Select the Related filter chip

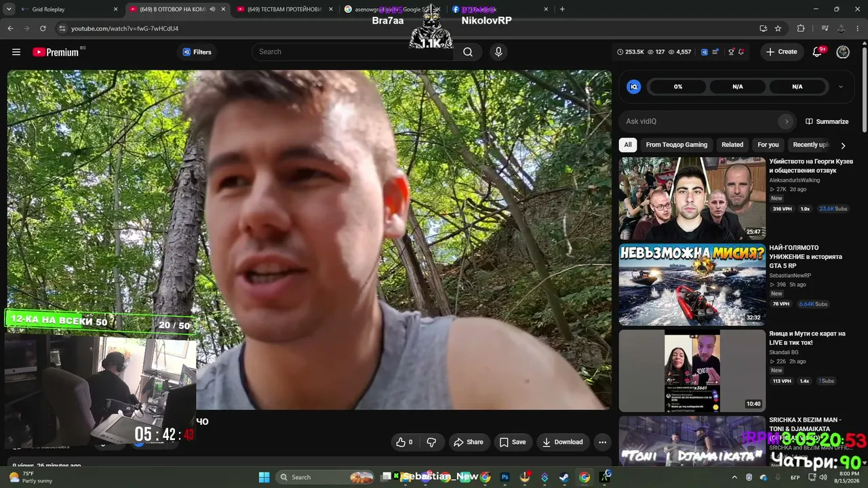point(732,144)
